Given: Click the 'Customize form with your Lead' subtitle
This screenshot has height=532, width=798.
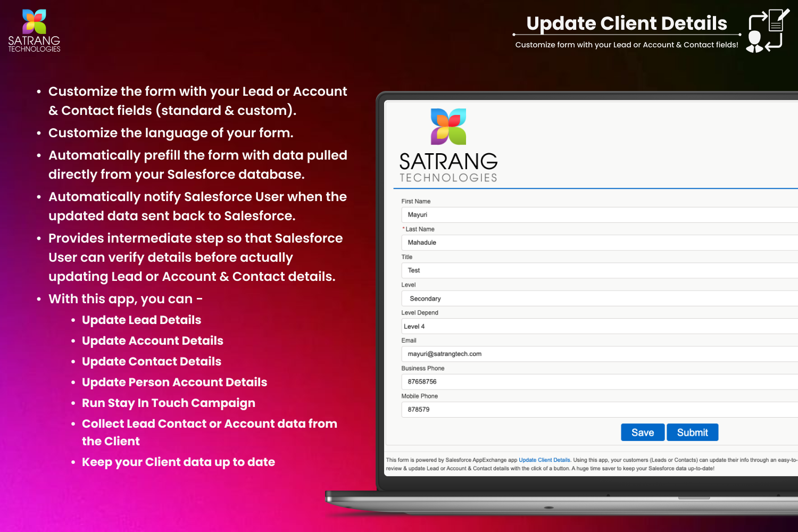Looking at the screenshot, I should coord(627,45).
